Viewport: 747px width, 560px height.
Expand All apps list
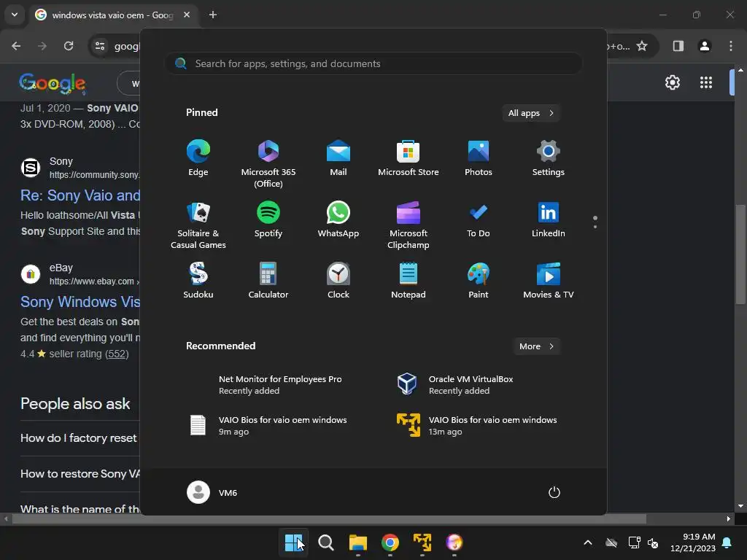pyautogui.click(x=531, y=113)
